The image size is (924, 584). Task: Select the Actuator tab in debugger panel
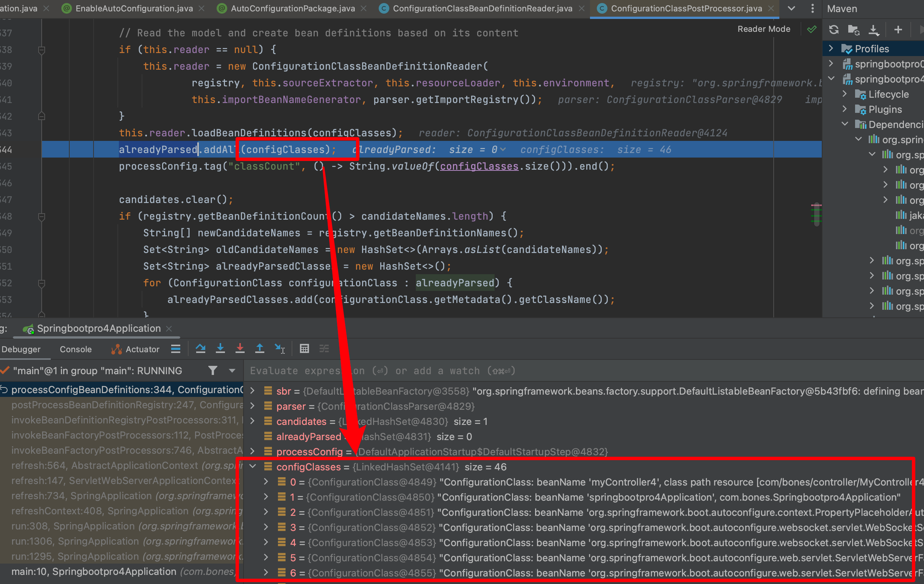pos(136,348)
